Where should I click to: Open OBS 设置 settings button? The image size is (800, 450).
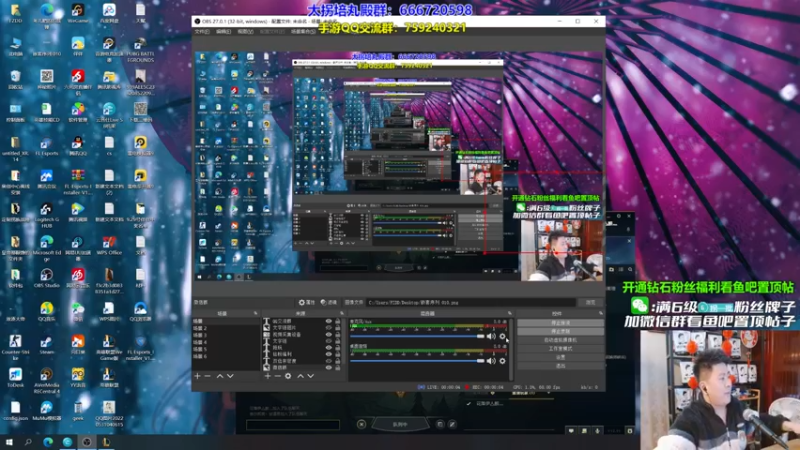click(x=560, y=357)
